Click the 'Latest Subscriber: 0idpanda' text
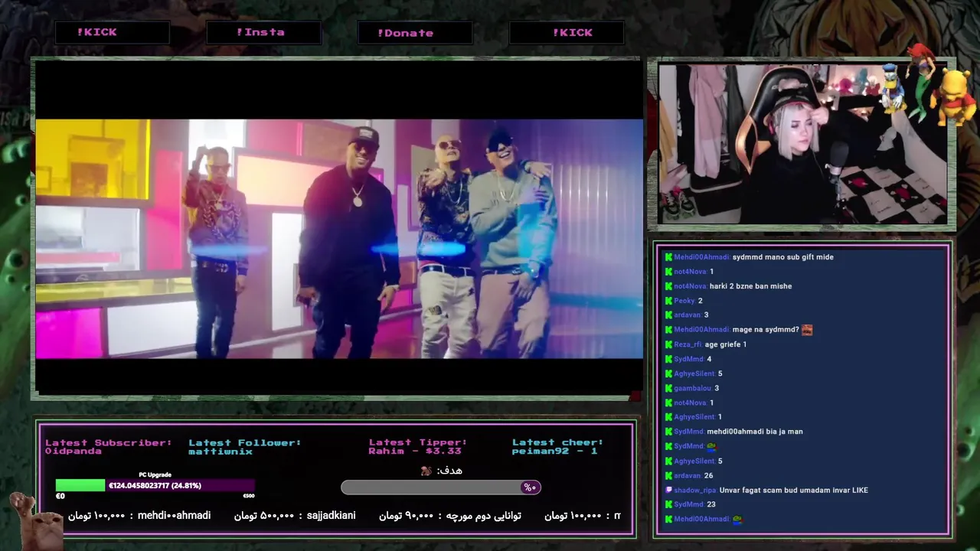This screenshot has height=551, width=980. (x=108, y=447)
